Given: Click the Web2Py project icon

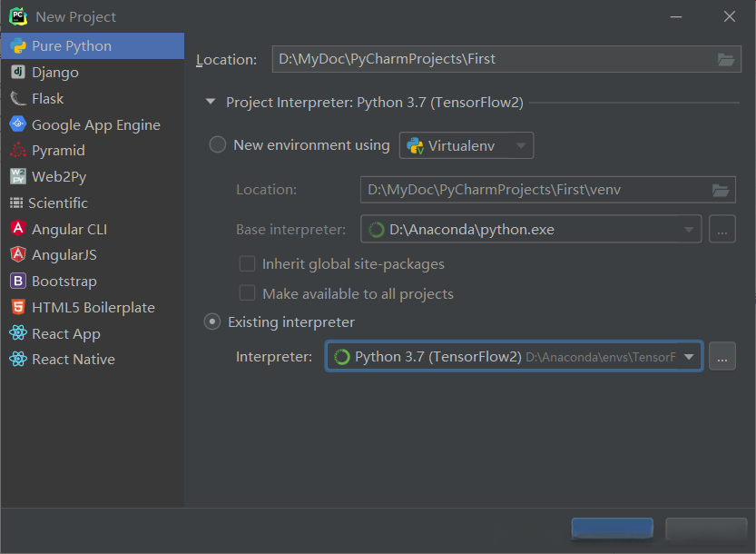Looking at the screenshot, I should [x=17, y=177].
